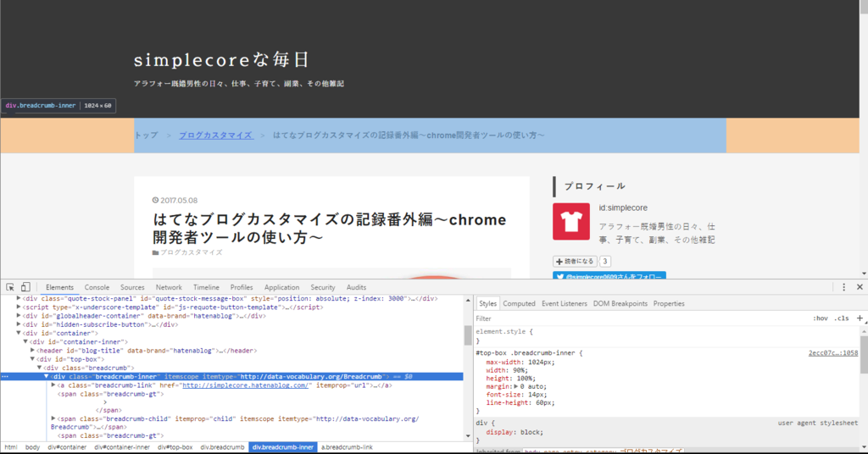Screen dimensions: 868x454
Task: Select a.breadcrumb-link in the breadcrumb bar
Action: pyautogui.click(x=347, y=447)
